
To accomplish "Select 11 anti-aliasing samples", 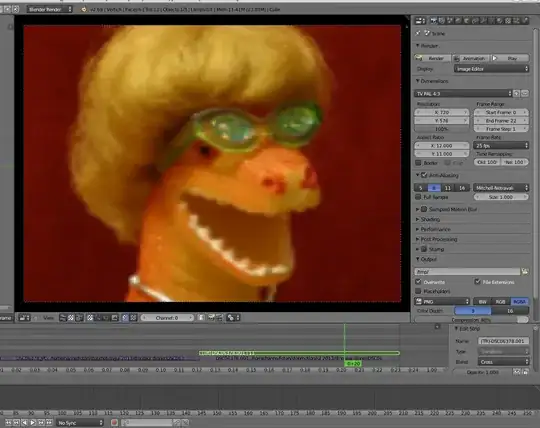I will click(x=448, y=188).
